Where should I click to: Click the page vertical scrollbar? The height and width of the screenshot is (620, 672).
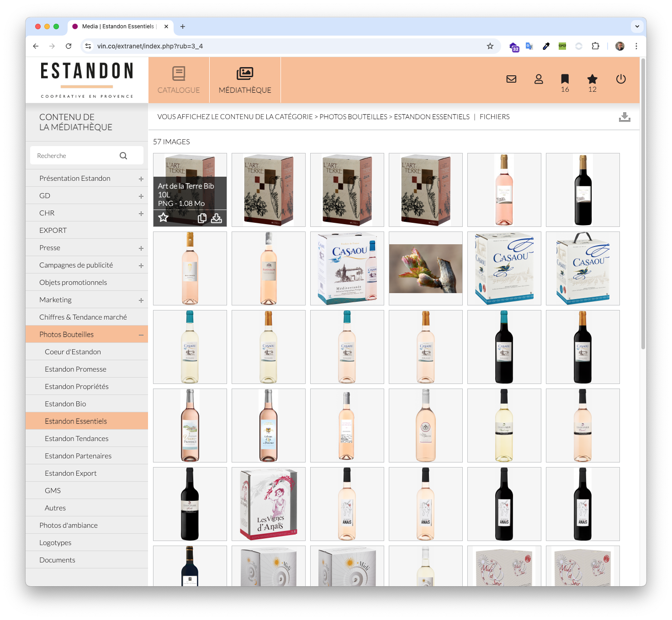point(643,203)
